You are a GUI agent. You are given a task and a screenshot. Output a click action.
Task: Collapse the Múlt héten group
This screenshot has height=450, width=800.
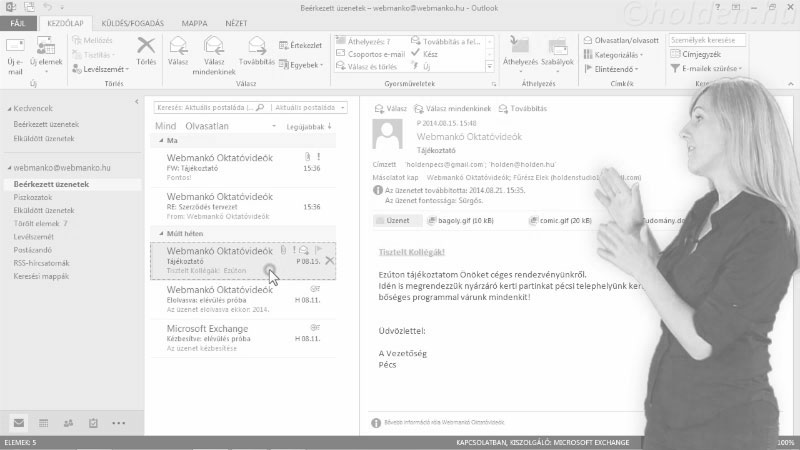[x=157, y=232]
